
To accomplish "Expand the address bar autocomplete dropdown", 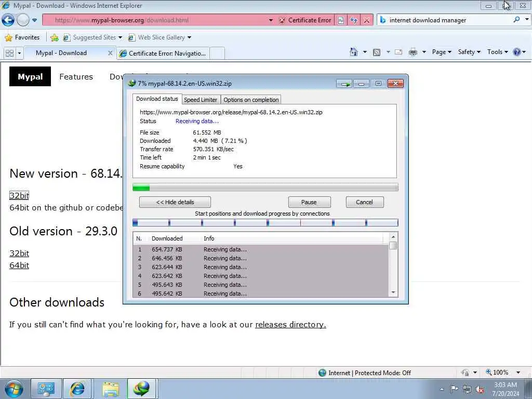I will 271,20.
